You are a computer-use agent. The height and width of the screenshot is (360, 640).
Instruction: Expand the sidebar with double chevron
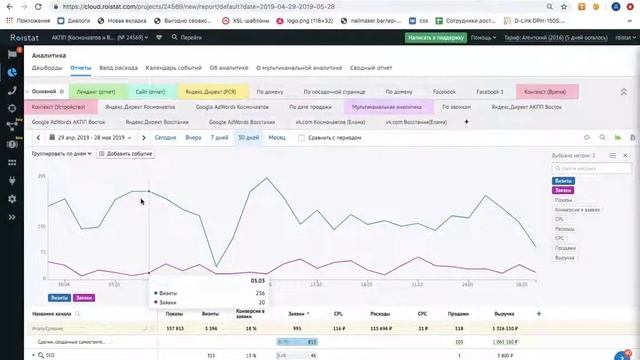click(x=12, y=217)
